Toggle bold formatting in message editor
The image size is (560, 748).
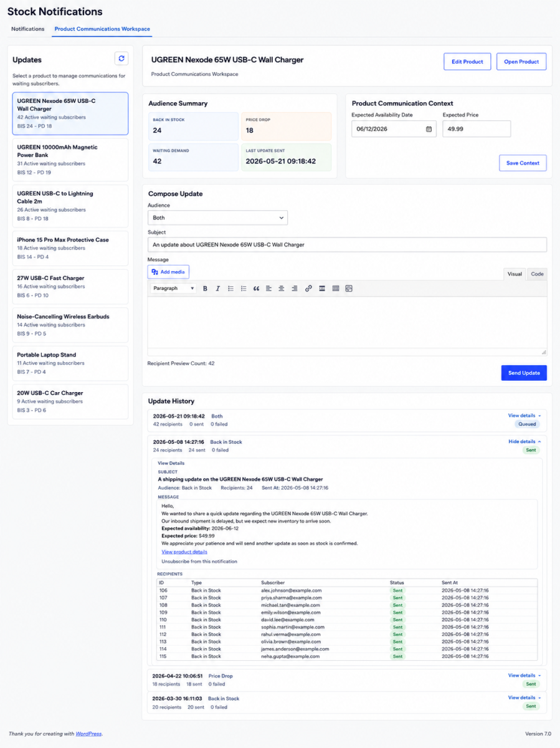pos(205,289)
